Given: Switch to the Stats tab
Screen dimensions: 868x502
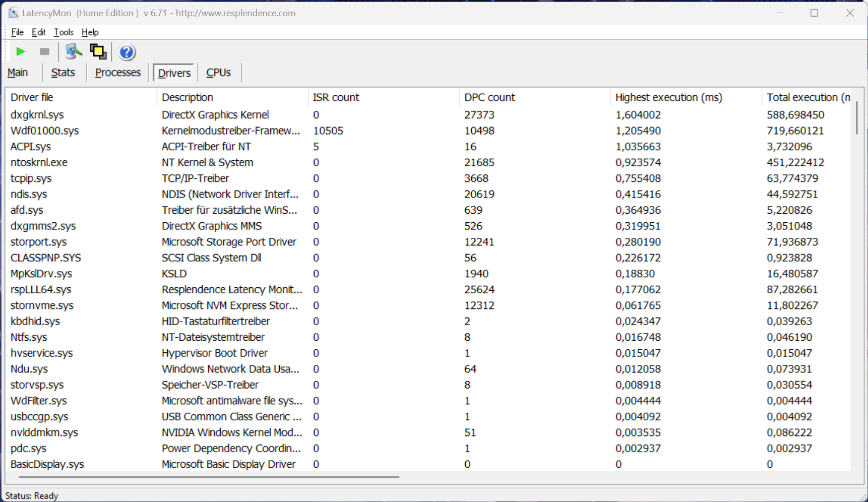Looking at the screenshot, I should [x=63, y=73].
